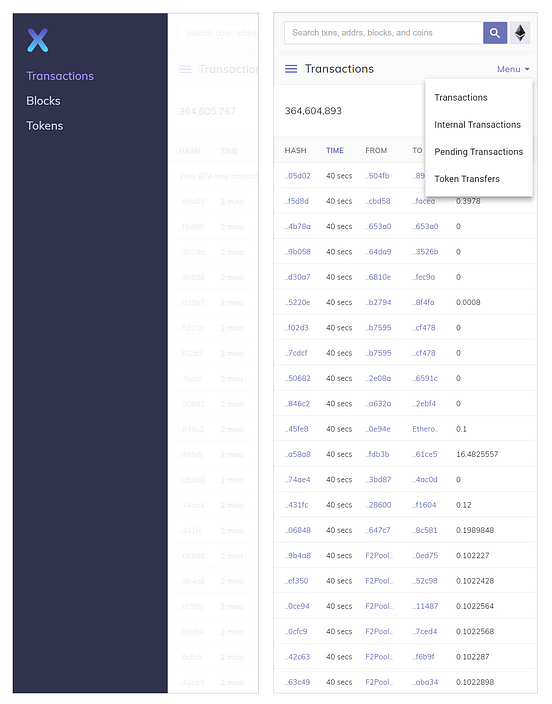Open from address ..6810e

(x=378, y=277)
